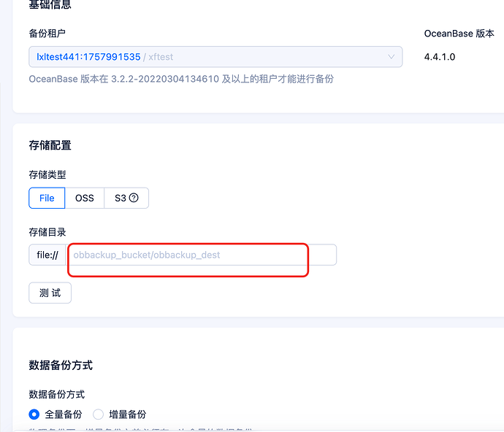This screenshot has height=432, width=504.
Task: Click the 增量备份 label text
Action: point(127,414)
